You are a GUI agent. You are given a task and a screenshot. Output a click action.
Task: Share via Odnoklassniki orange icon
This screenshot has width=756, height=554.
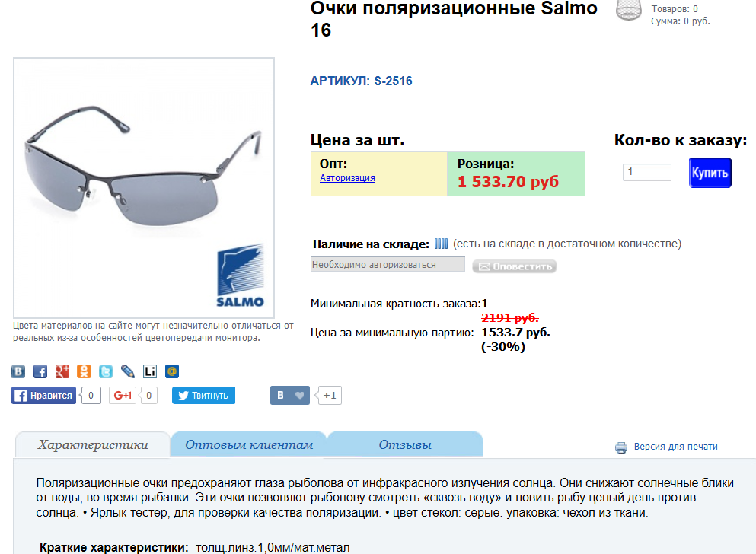[x=84, y=371]
